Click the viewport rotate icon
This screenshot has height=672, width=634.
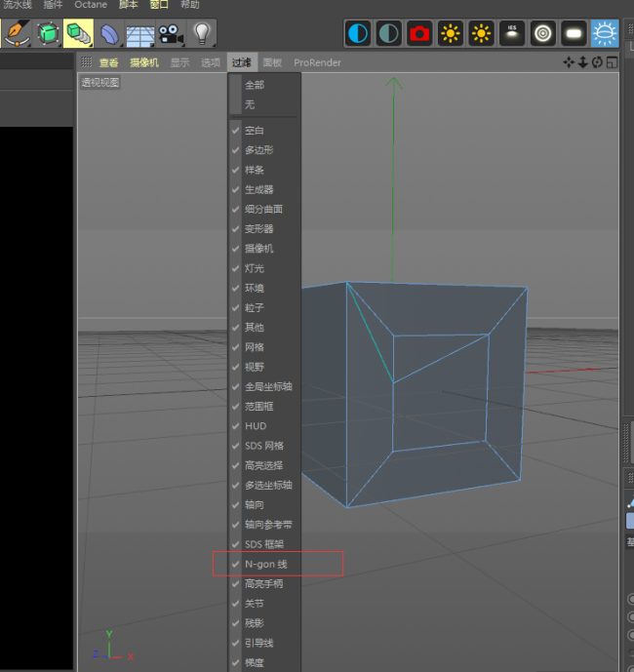pos(597,62)
